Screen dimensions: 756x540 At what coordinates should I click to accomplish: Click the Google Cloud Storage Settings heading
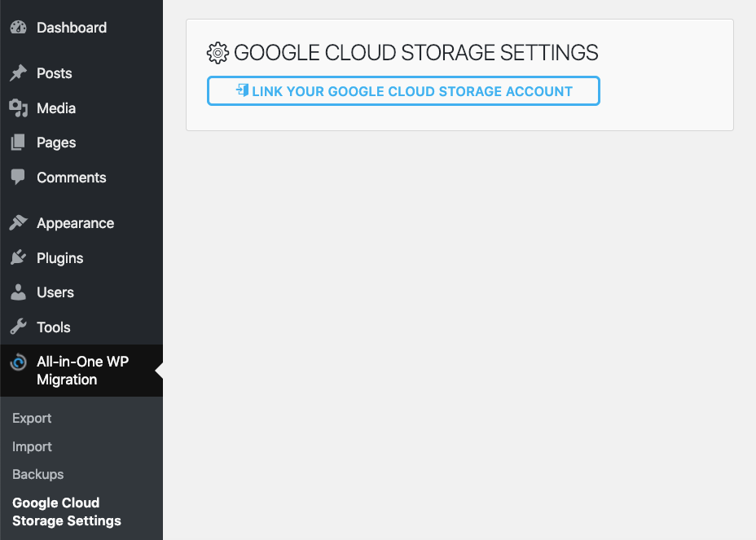[x=415, y=54]
